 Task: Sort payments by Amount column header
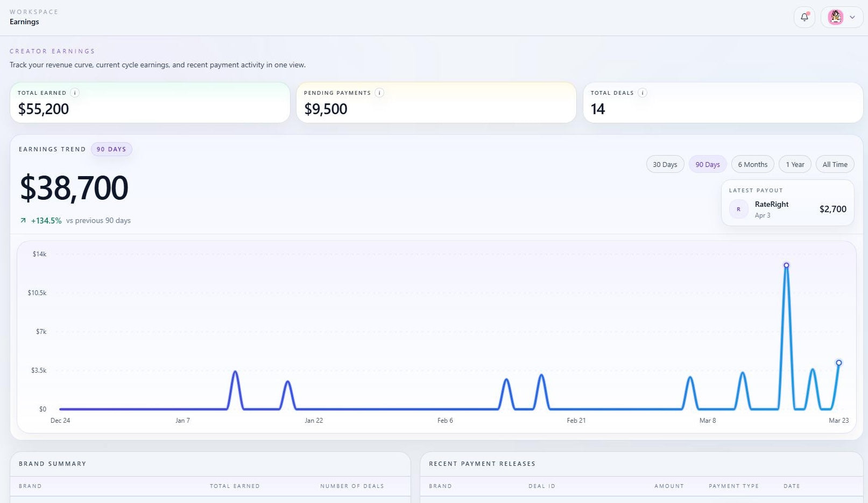click(x=669, y=486)
